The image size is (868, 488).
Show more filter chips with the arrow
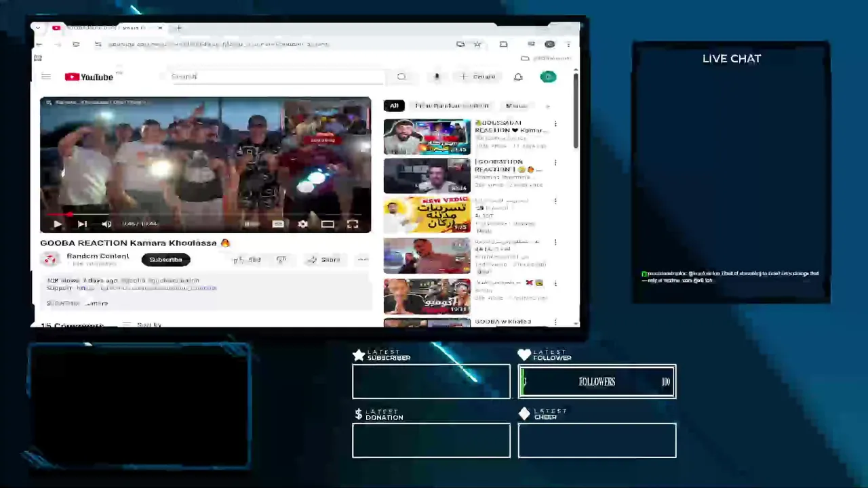point(548,106)
